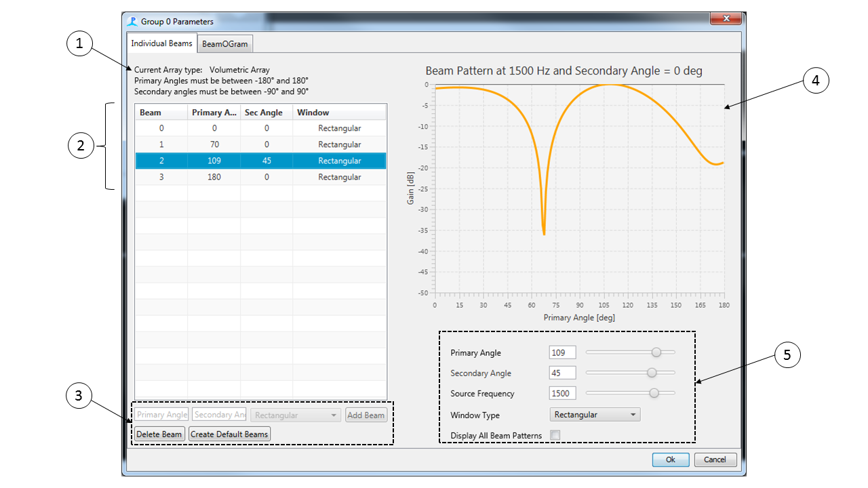Open the Window Type dropdown

[595, 415]
